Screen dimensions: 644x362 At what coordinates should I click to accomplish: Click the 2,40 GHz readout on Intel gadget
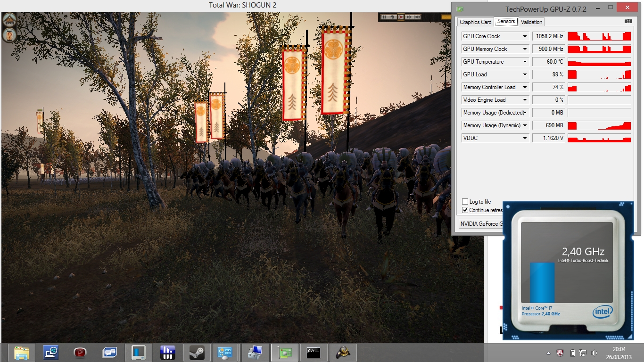tap(583, 251)
